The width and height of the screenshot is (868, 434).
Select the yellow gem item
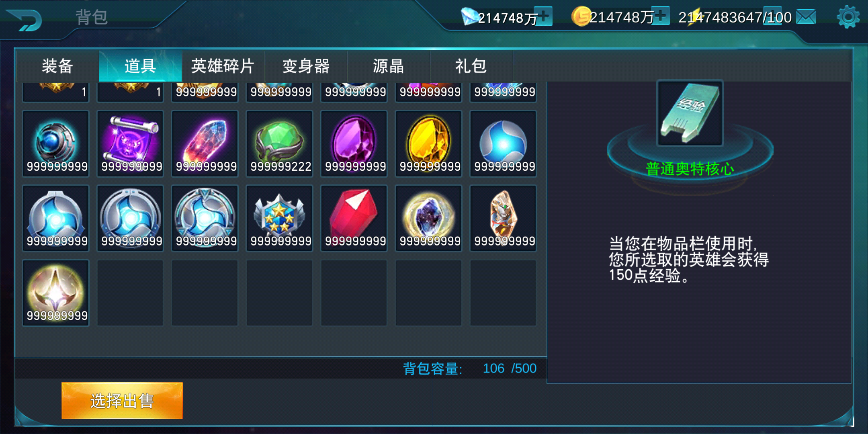pyautogui.click(x=429, y=144)
